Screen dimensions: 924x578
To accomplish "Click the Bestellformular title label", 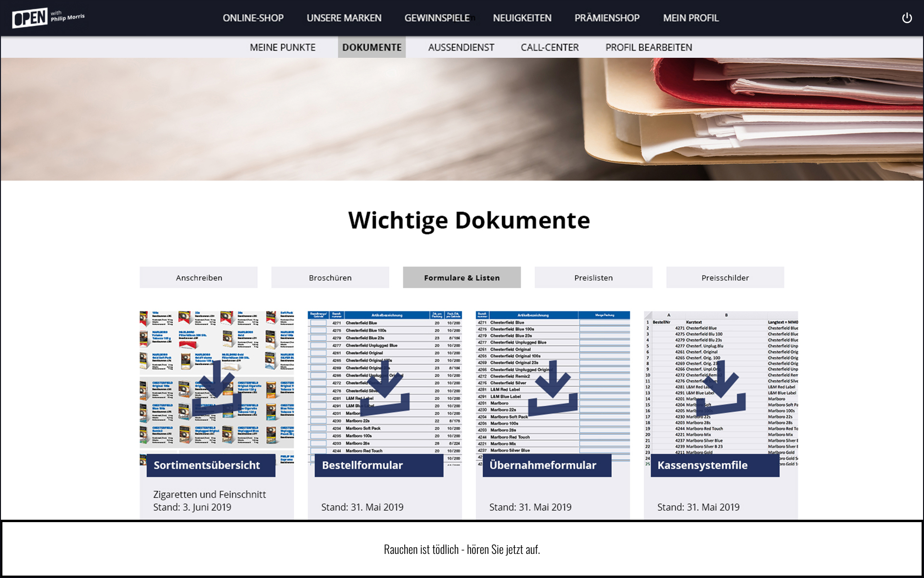I will point(379,465).
